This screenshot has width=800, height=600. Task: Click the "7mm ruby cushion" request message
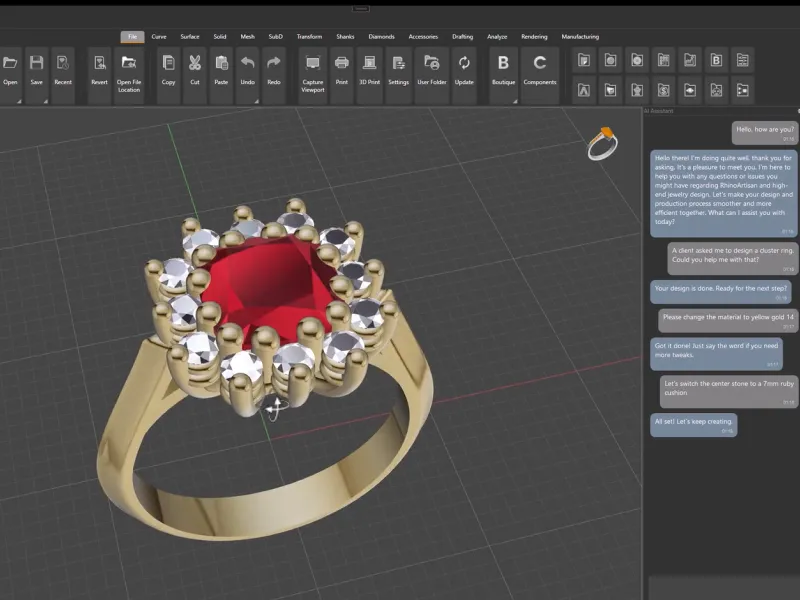(729, 391)
